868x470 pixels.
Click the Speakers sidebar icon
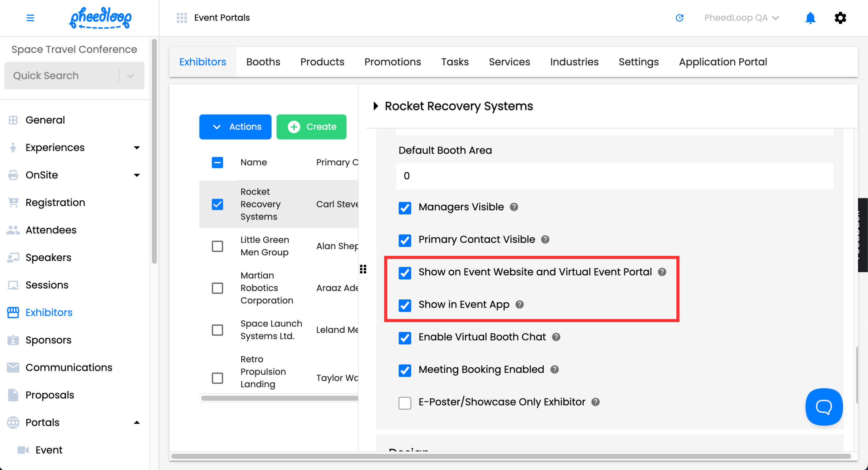pos(13,258)
